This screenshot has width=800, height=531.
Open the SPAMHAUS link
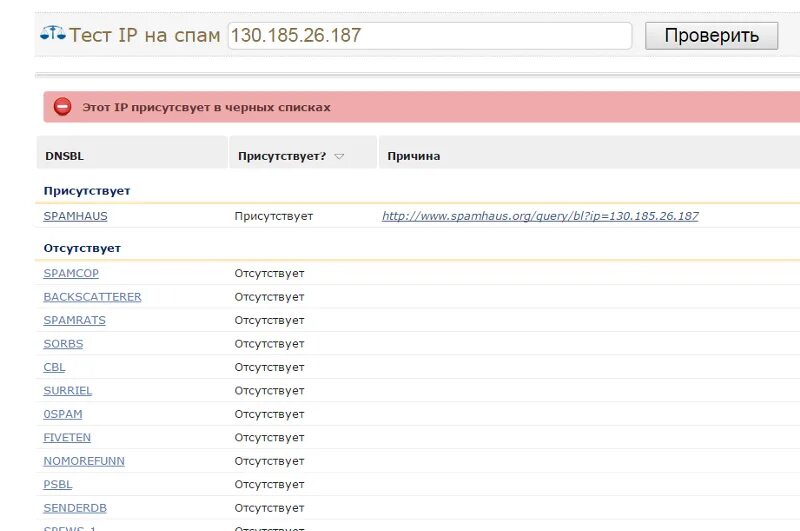point(76,216)
